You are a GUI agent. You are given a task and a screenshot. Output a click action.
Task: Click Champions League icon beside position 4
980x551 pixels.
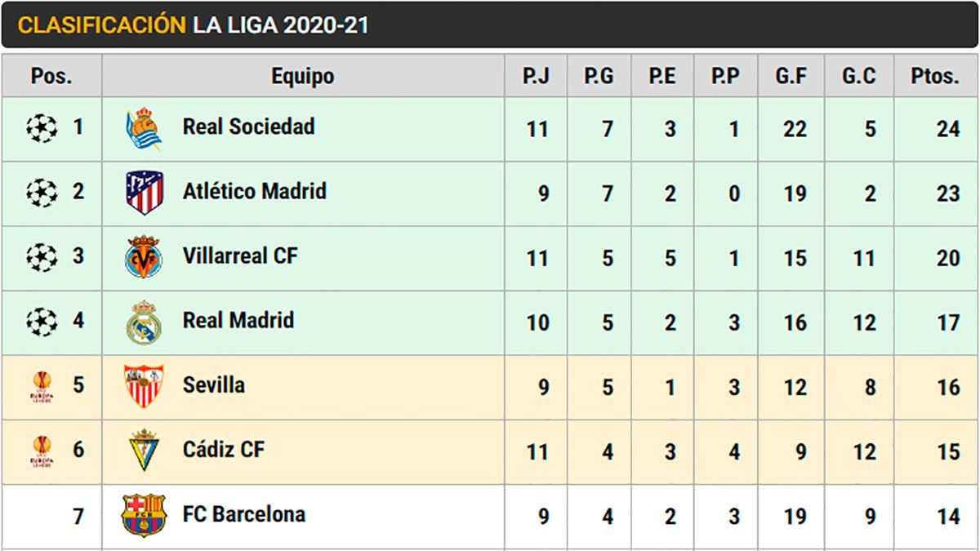42,322
